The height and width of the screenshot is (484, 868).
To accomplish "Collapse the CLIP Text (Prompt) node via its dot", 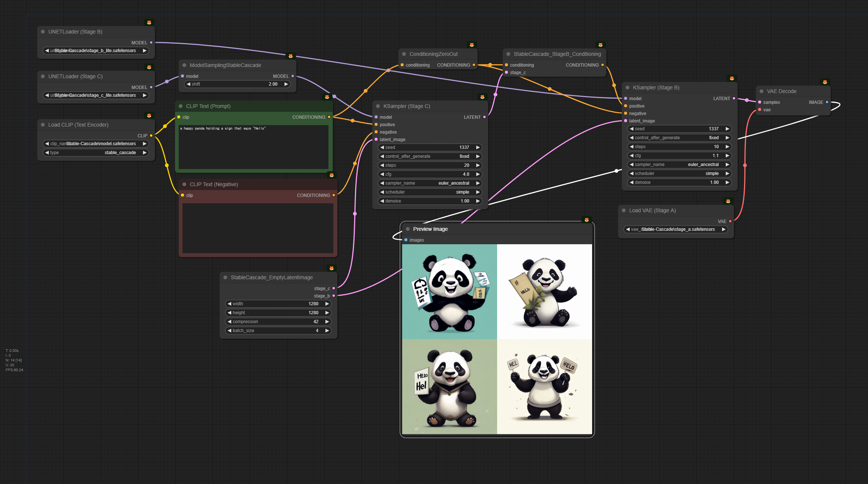I will coord(181,106).
